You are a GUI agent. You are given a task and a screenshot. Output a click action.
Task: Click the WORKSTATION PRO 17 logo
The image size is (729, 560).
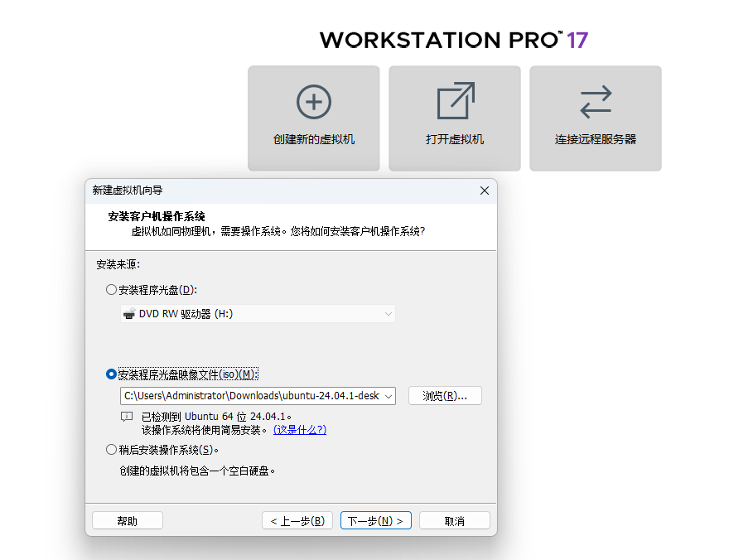[454, 40]
